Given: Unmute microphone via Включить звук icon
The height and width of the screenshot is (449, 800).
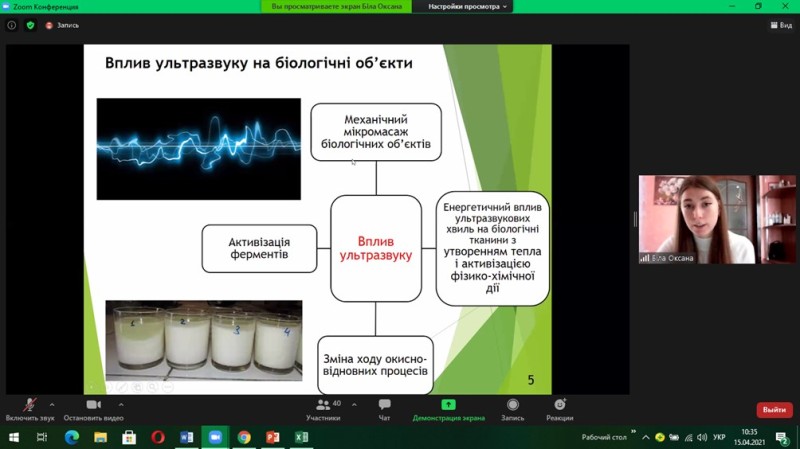Looking at the screenshot, I should point(30,405).
